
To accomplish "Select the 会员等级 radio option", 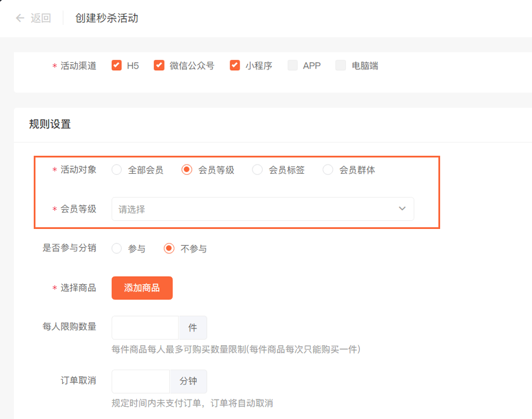I will coord(187,170).
